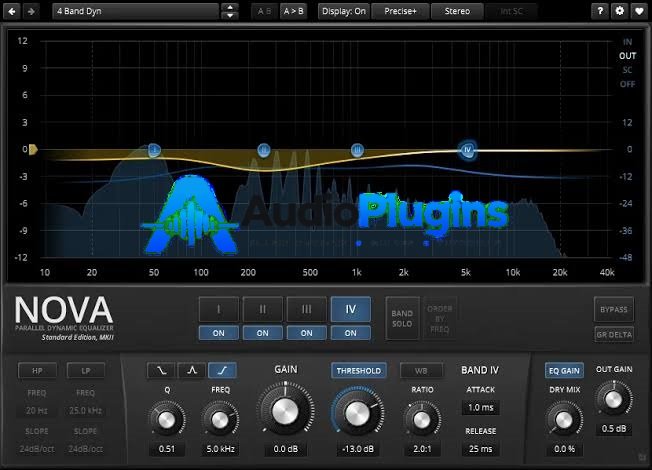Open the HP slope 24dB/oct selector

click(x=37, y=449)
